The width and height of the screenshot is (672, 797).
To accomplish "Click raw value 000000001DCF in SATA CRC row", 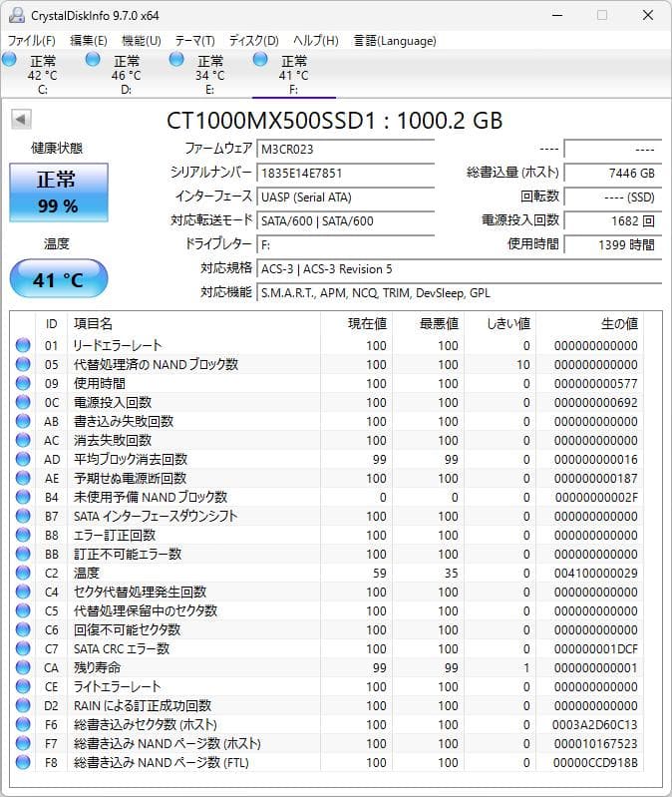I will (x=596, y=648).
